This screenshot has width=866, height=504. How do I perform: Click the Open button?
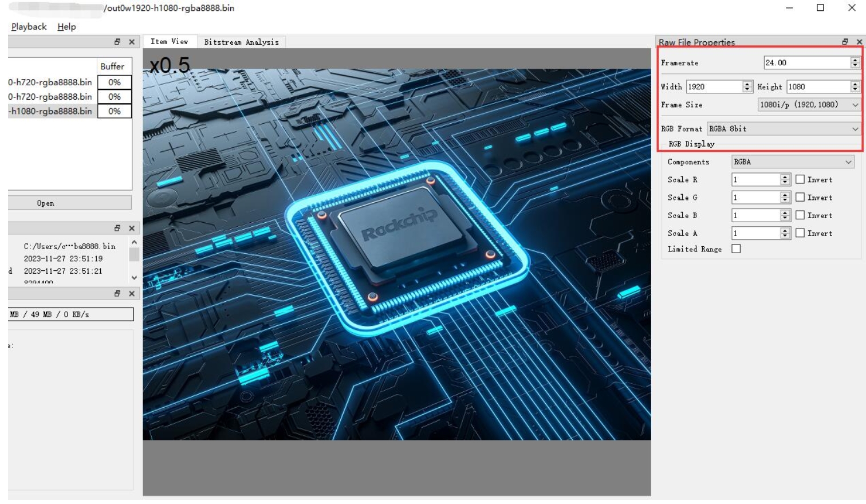(69, 203)
